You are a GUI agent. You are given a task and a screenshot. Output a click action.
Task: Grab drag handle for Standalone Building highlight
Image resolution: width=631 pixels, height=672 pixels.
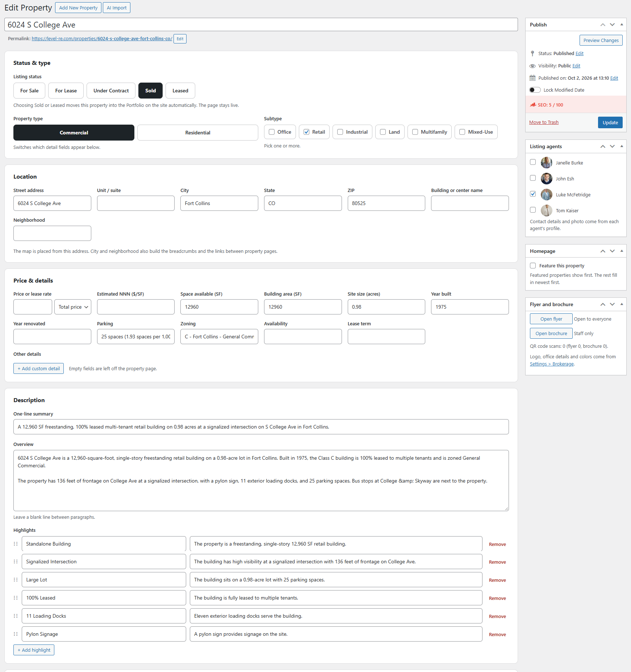pyautogui.click(x=16, y=544)
